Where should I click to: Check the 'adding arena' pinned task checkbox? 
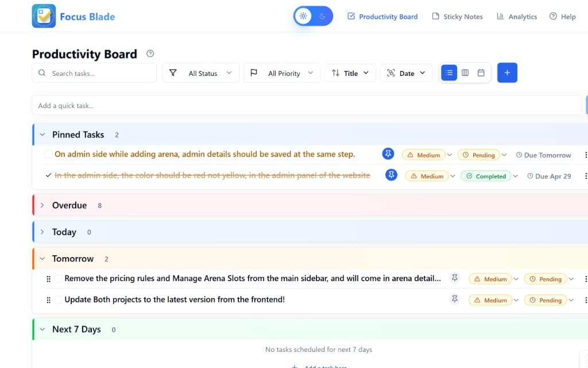coord(48,154)
